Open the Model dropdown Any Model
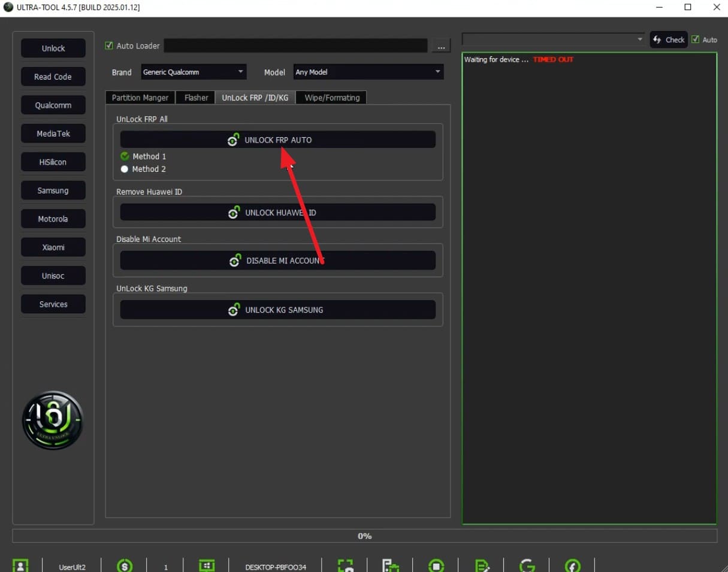 coord(368,72)
